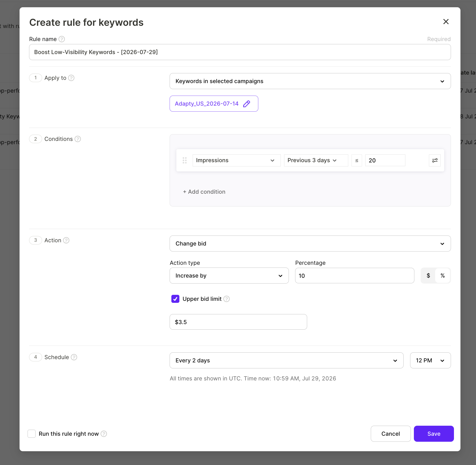Viewport: 476px width, 465px height.
Task: Edit the $3.5 upper bid limit field
Action: pos(238,322)
